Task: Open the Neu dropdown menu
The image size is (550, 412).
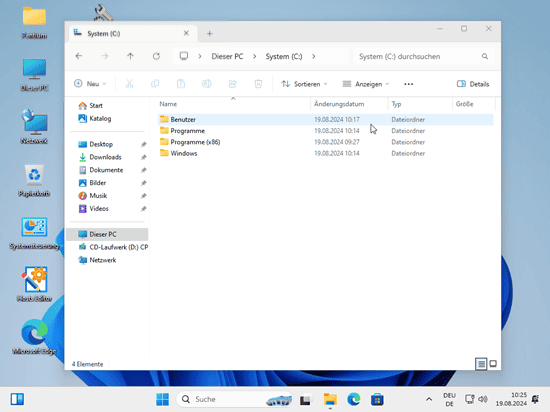Action: coord(90,84)
